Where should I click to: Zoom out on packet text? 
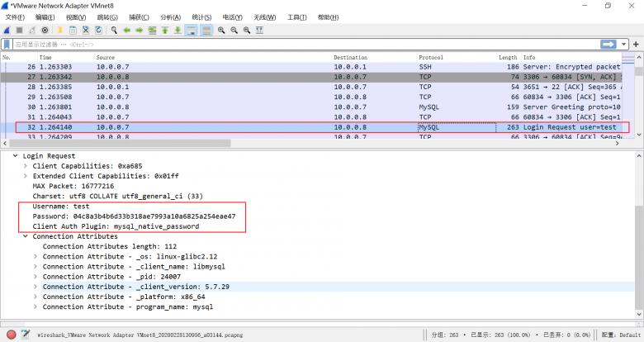pyautogui.click(x=234, y=30)
